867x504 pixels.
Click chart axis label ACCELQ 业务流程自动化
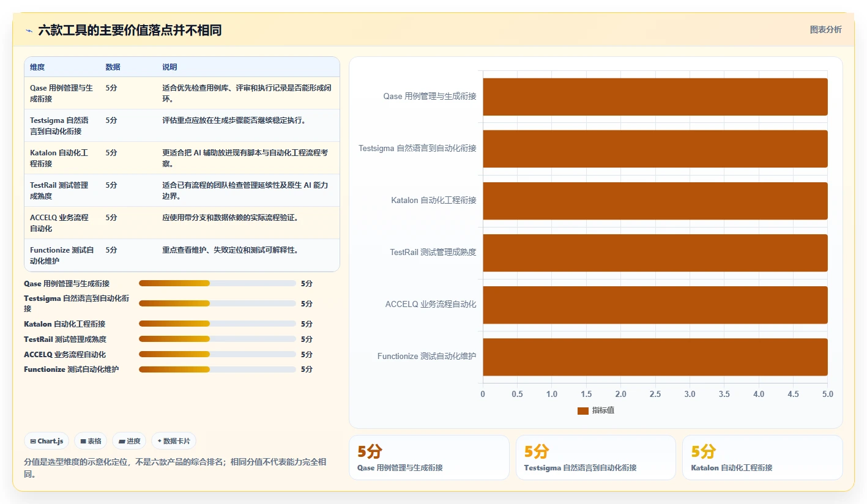coord(431,305)
